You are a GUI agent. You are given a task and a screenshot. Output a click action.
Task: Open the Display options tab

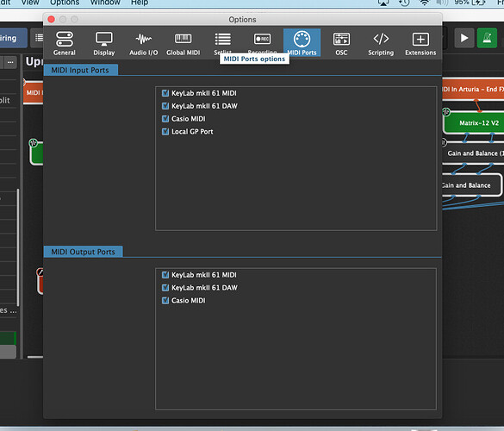tap(104, 43)
